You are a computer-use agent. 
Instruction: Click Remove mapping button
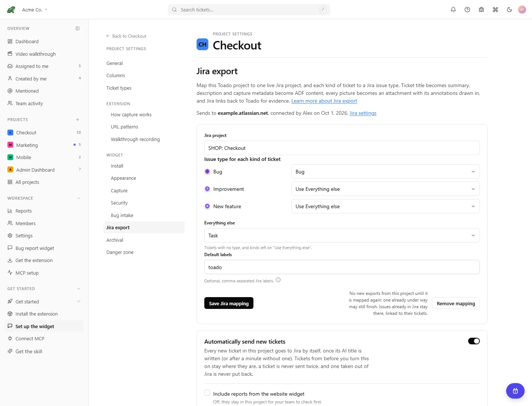click(x=456, y=303)
